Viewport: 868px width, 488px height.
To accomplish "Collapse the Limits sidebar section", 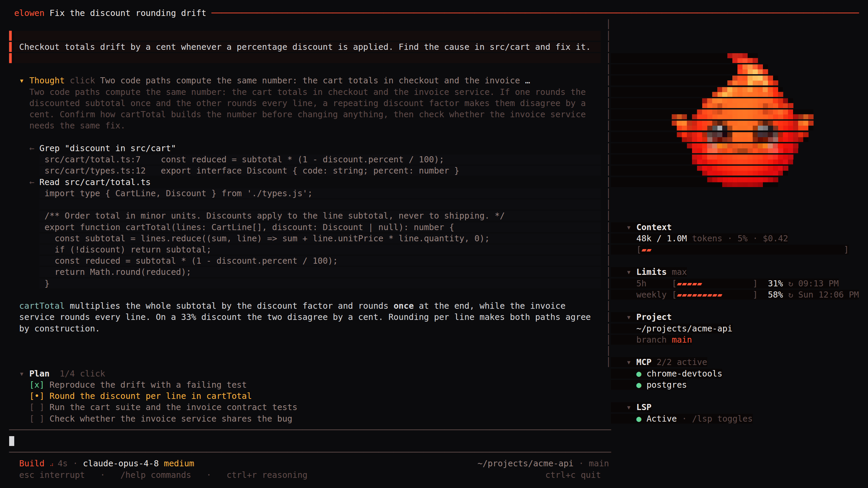I will click(x=629, y=272).
